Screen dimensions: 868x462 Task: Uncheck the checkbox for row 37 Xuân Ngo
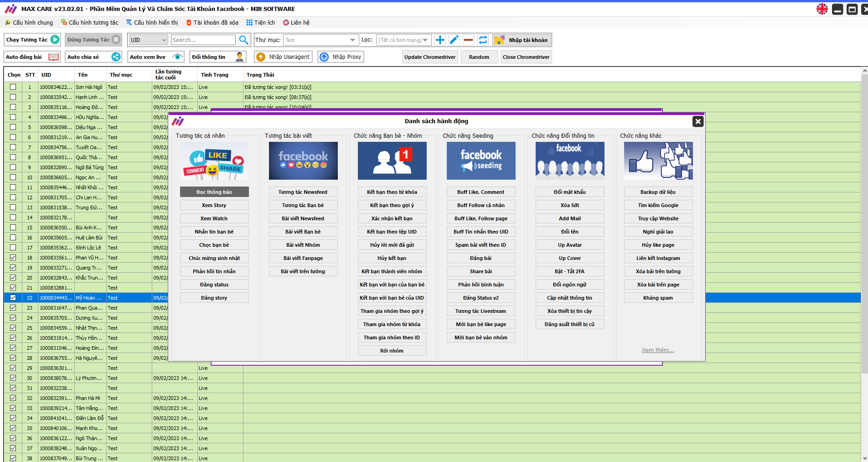pos(13,448)
